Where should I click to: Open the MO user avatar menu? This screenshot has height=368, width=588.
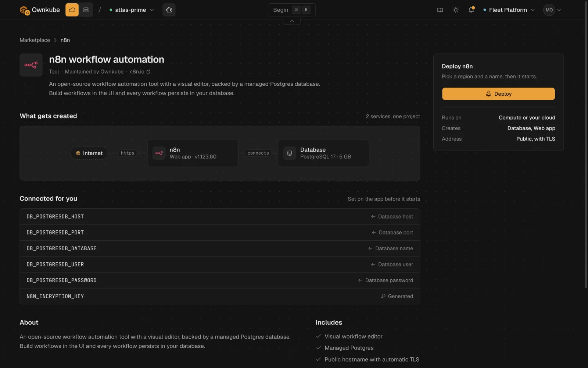(x=552, y=10)
